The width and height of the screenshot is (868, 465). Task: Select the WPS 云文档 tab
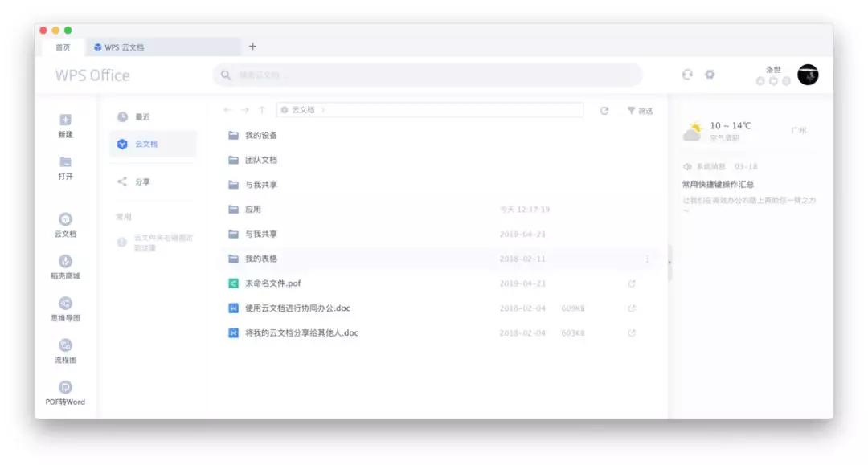pos(125,47)
